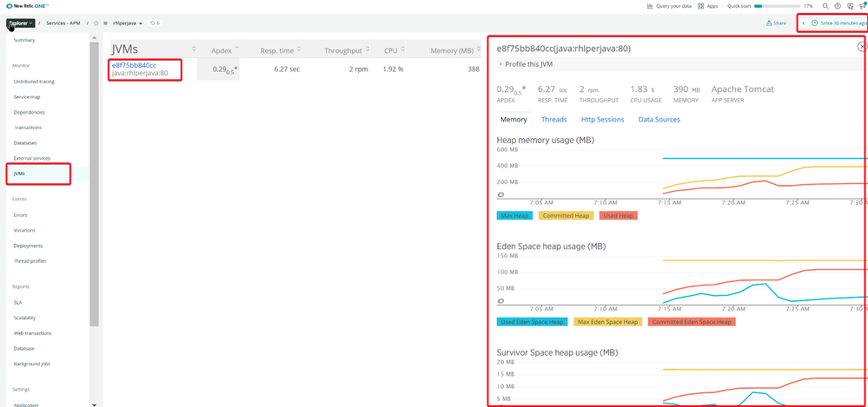Viewport: 868px width, 407px height.
Task: Open Deployments under Events
Action: pyautogui.click(x=28, y=246)
